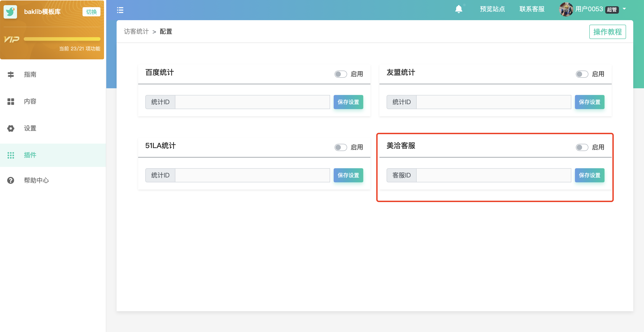Expand the user account dropdown arrow
The width and height of the screenshot is (644, 332).
(x=624, y=9)
